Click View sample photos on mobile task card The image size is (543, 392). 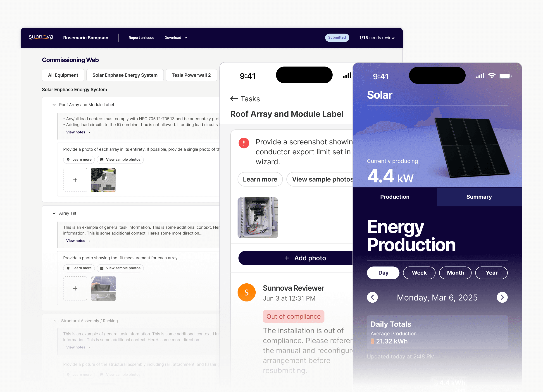[x=320, y=179]
